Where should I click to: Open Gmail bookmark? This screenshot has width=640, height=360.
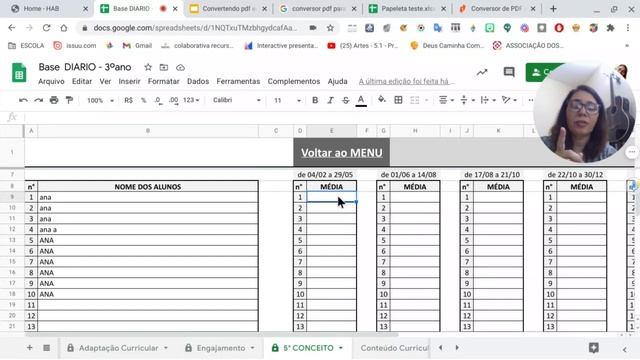[x=137, y=46]
